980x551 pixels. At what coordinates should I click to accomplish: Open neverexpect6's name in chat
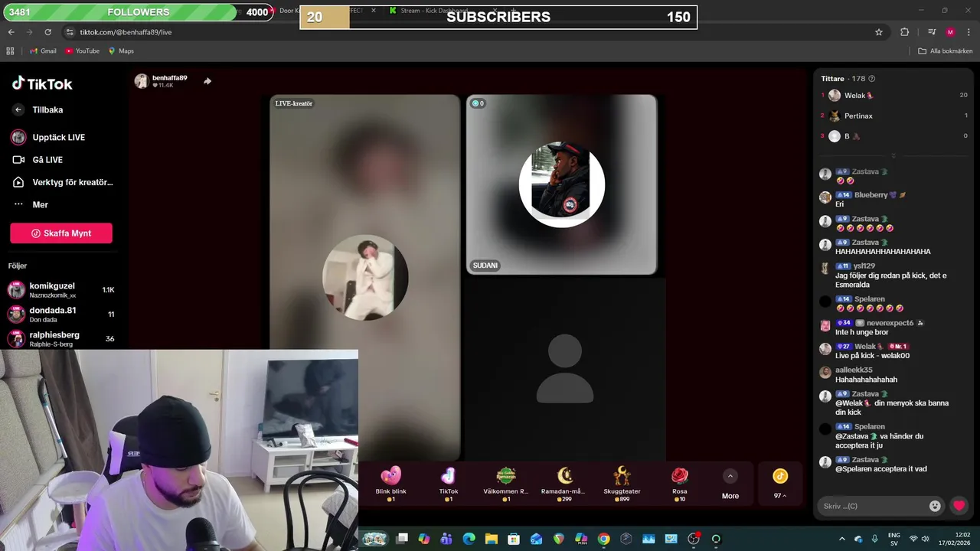pos(890,323)
